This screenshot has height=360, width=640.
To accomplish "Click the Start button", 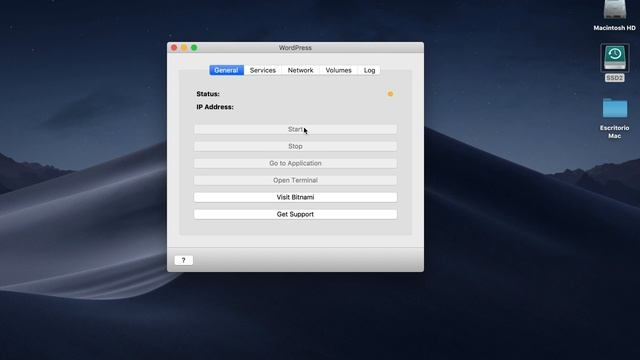I will pos(295,129).
